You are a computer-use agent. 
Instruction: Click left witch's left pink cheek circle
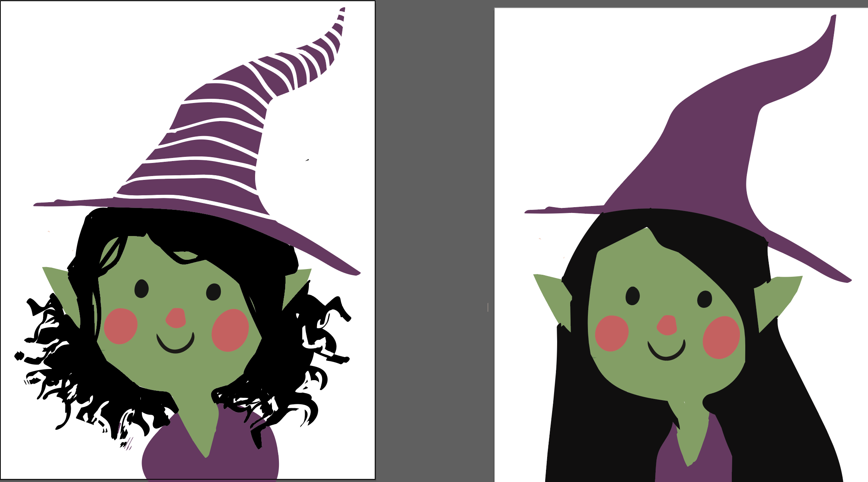coord(121,326)
